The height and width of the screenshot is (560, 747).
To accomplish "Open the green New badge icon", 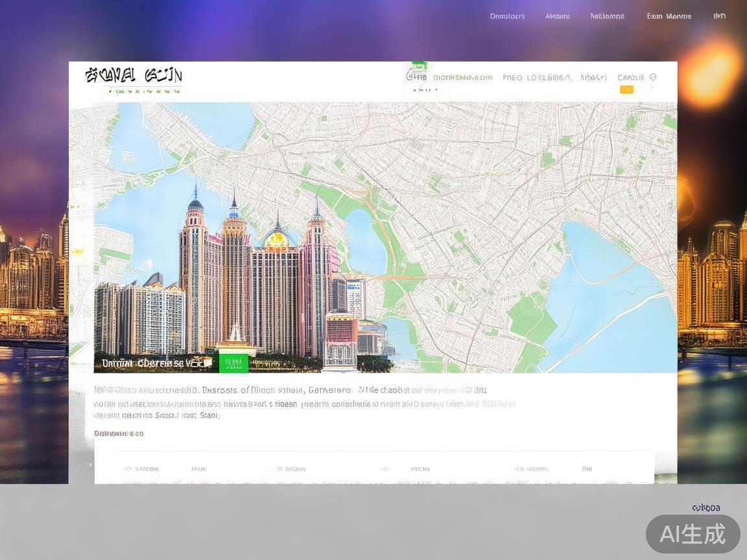I will tap(418, 64).
